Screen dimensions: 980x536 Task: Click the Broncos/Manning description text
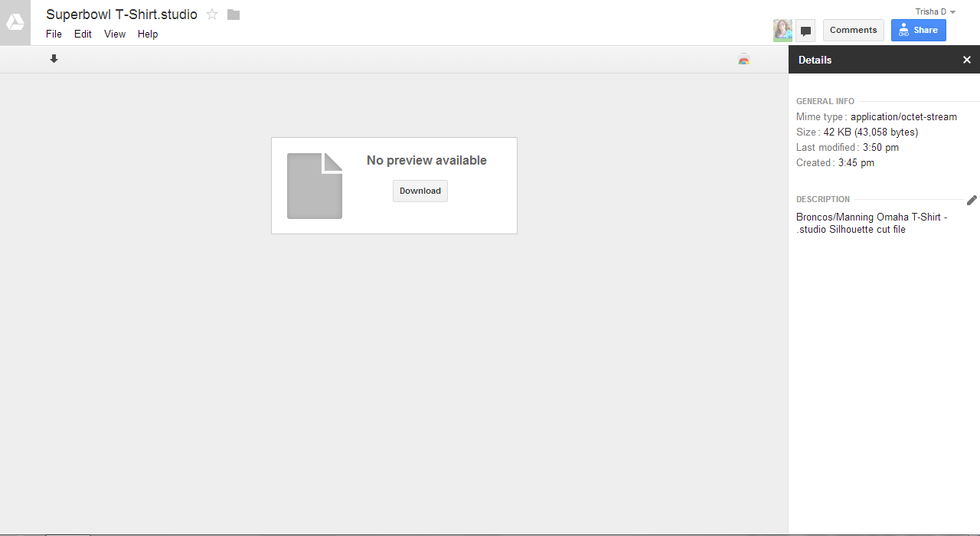[871, 223]
